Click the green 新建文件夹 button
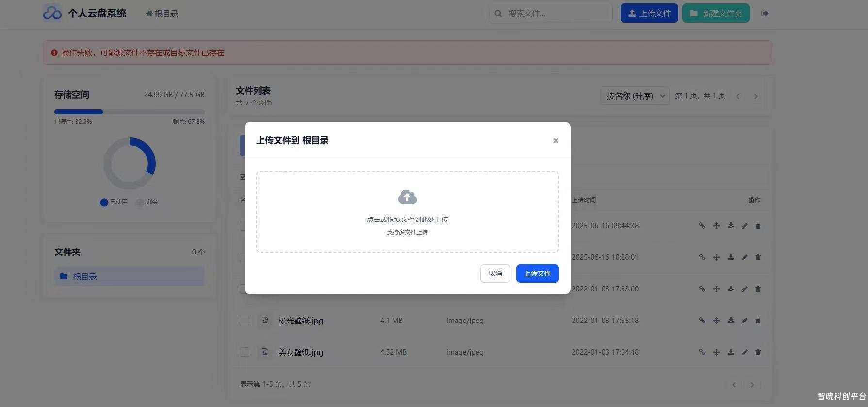This screenshot has height=407, width=868. tap(716, 13)
